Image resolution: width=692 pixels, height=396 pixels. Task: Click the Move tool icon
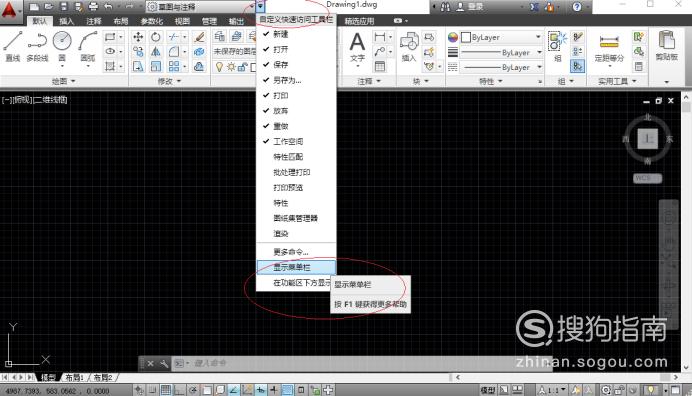[x=138, y=38]
